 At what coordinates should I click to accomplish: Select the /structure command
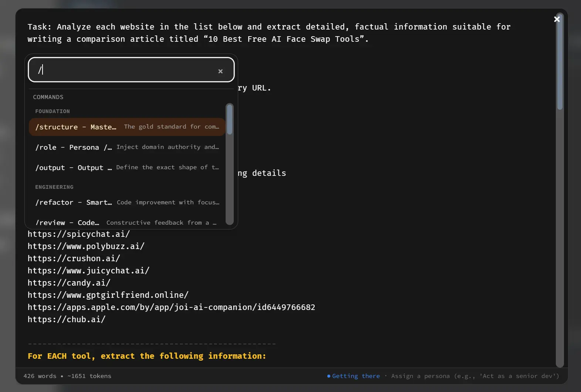pos(127,127)
